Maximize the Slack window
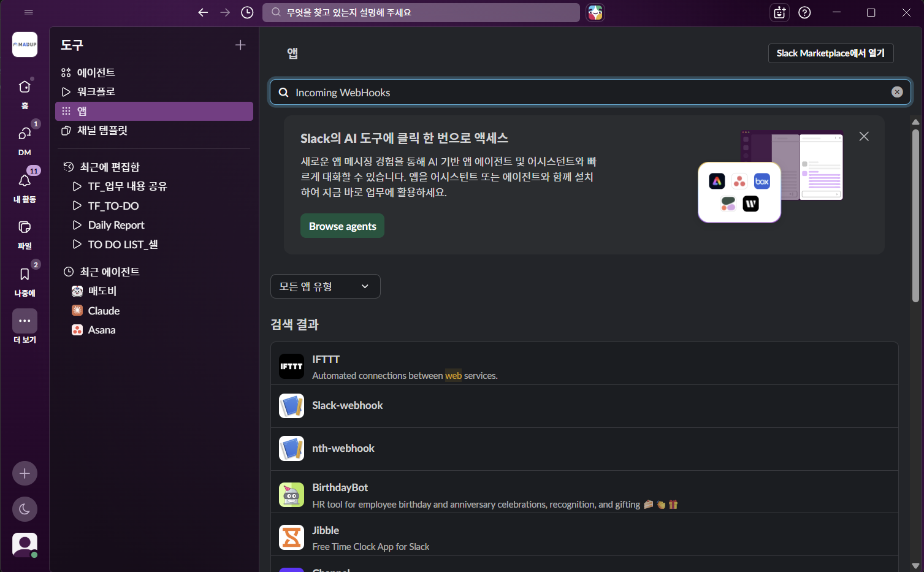 (871, 12)
